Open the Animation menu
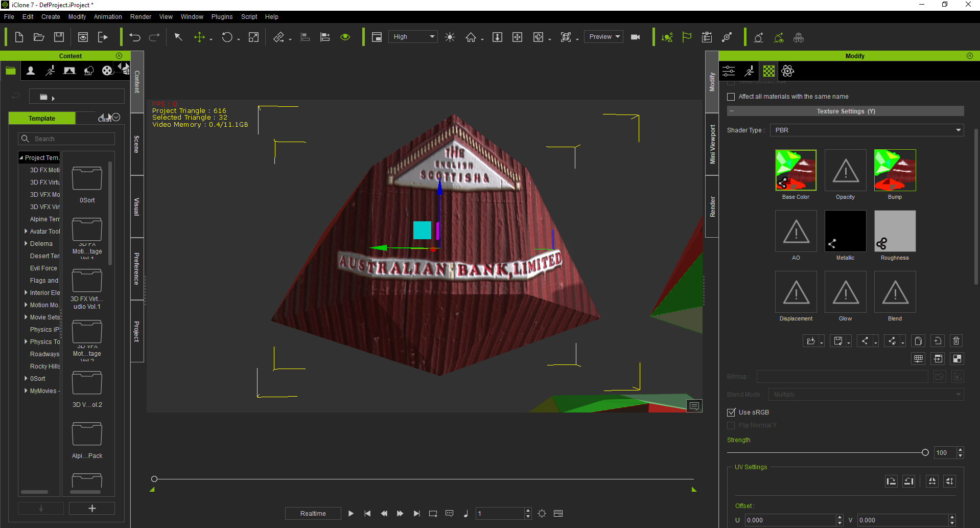This screenshot has height=528, width=980. [x=108, y=17]
